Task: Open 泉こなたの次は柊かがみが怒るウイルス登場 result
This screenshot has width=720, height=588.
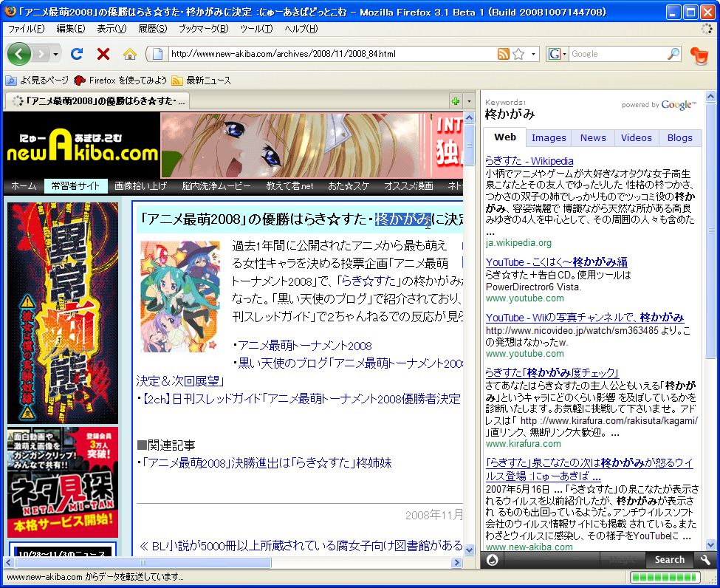Action: point(589,468)
